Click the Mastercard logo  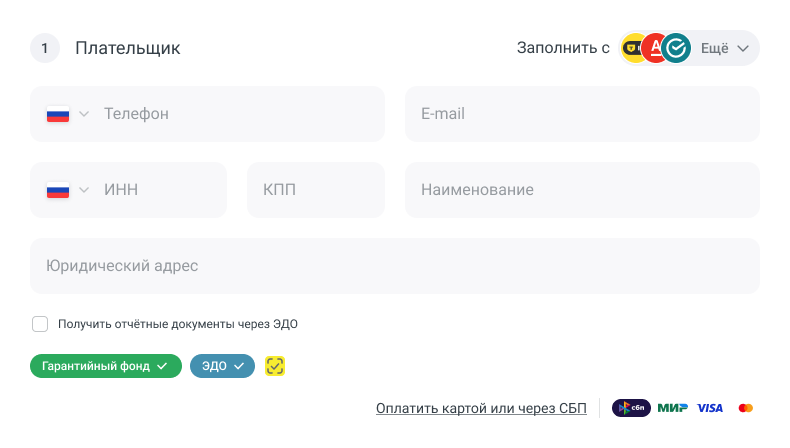coord(745,408)
